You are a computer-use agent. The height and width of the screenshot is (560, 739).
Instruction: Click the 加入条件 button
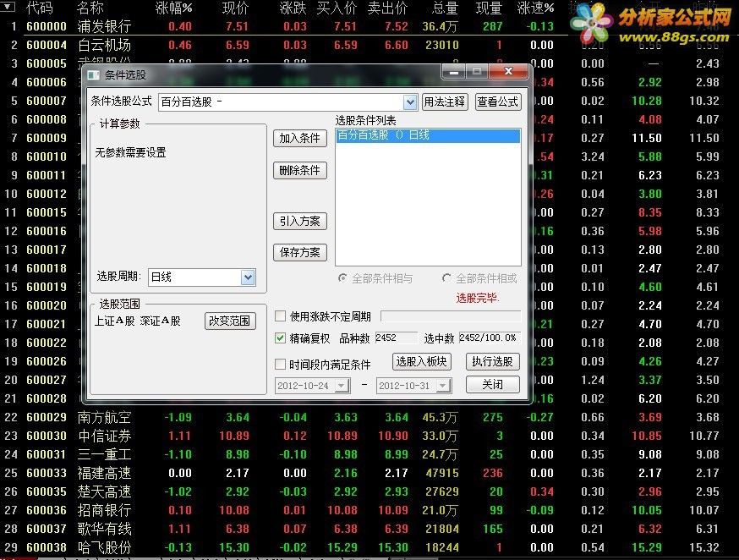pyautogui.click(x=300, y=138)
